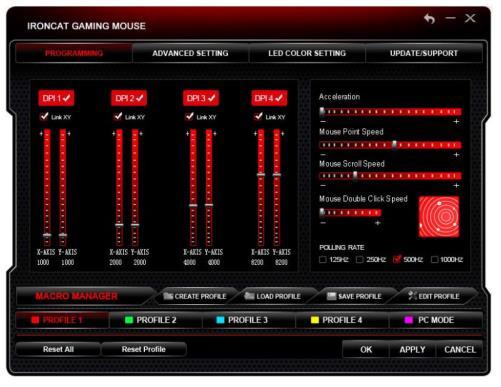Select Profile 1 tab

pos(62,320)
